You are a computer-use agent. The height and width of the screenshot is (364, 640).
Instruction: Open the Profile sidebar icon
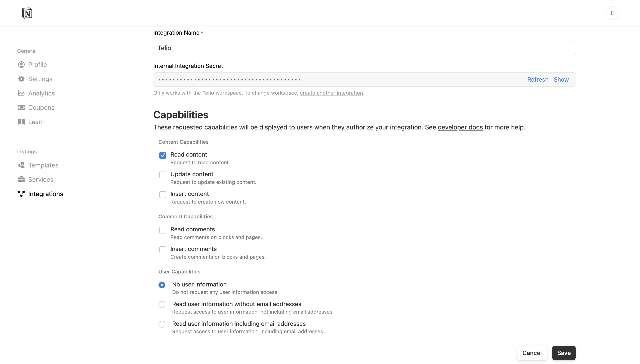click(x=21, y=65)
